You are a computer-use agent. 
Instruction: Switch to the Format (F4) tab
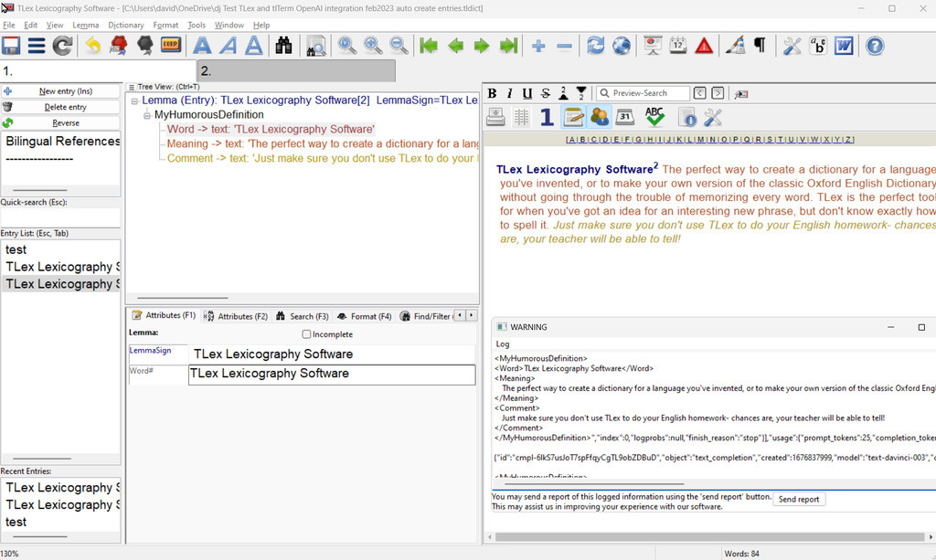coord(364,316)
